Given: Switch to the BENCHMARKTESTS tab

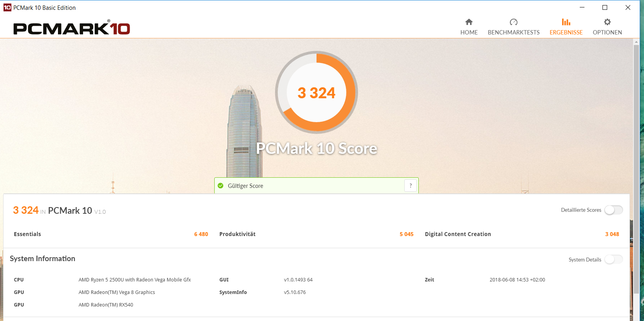Looking at the screenshot, I should (x=514, y=27).
